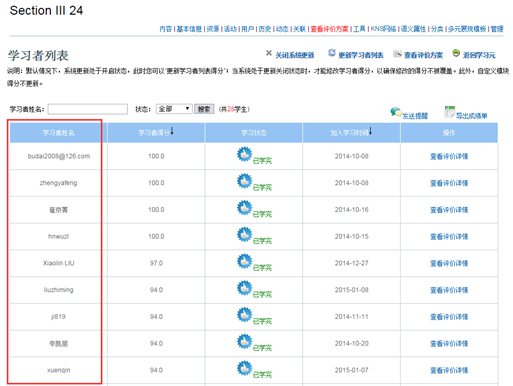Click the date 2015-01-08
Viewport: 513px width, 386px height.
click(351, 290)
